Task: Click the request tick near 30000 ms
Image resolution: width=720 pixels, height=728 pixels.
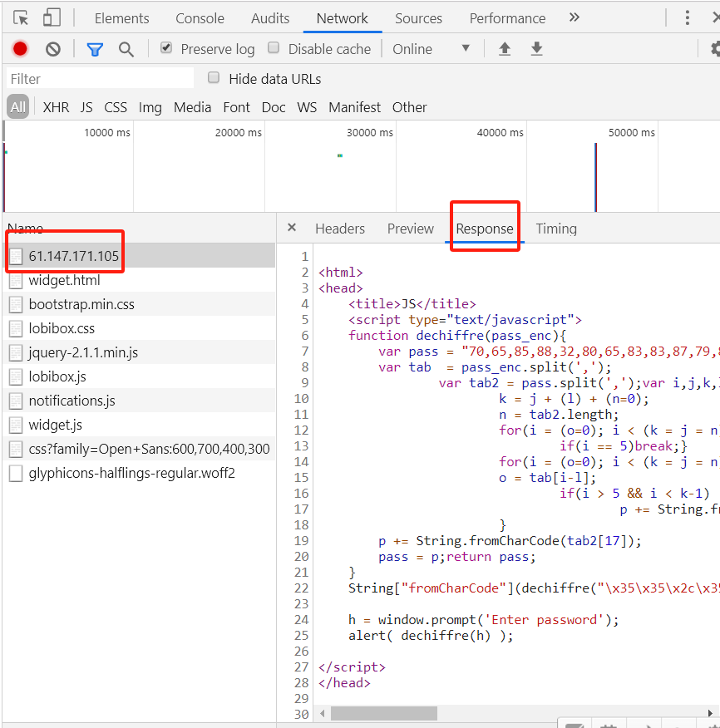Action: click(x=340, y=155)
